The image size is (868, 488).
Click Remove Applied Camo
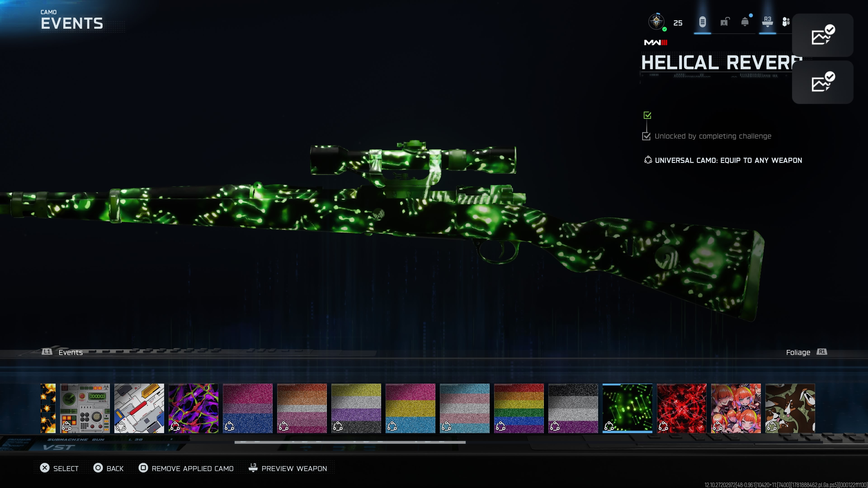click(186, 468)
